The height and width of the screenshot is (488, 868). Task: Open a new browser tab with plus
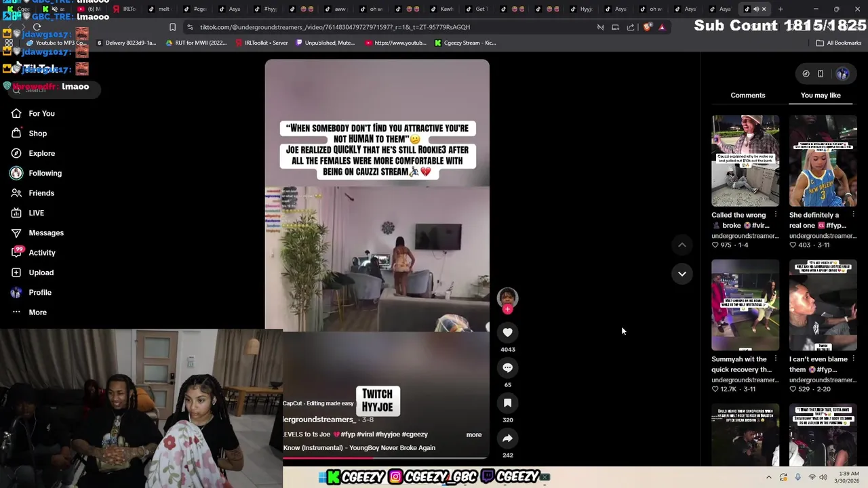[781, 9]
